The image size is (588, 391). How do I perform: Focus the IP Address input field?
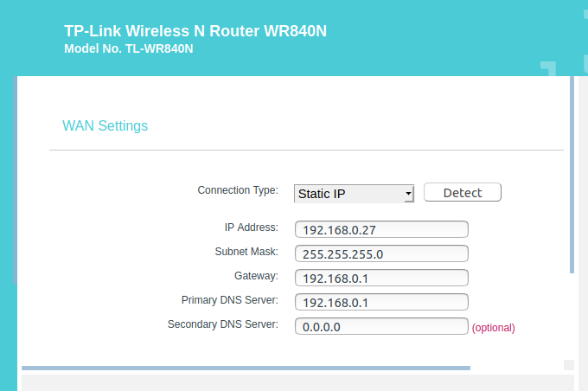coord(381,229)
